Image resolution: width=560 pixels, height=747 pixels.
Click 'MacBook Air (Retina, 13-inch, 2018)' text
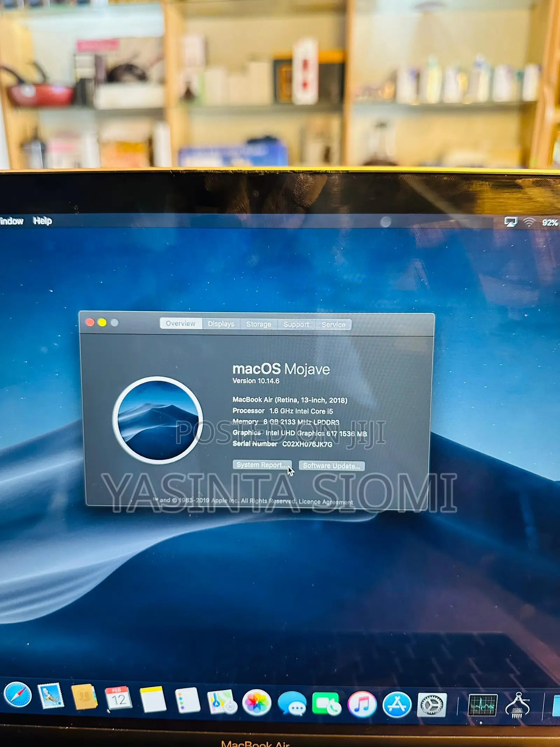pos(290,400)
